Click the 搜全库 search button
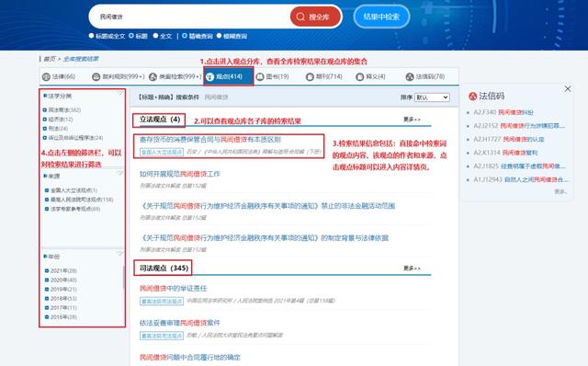The width and height of the screenshot is (588, 366). (315, 17)
